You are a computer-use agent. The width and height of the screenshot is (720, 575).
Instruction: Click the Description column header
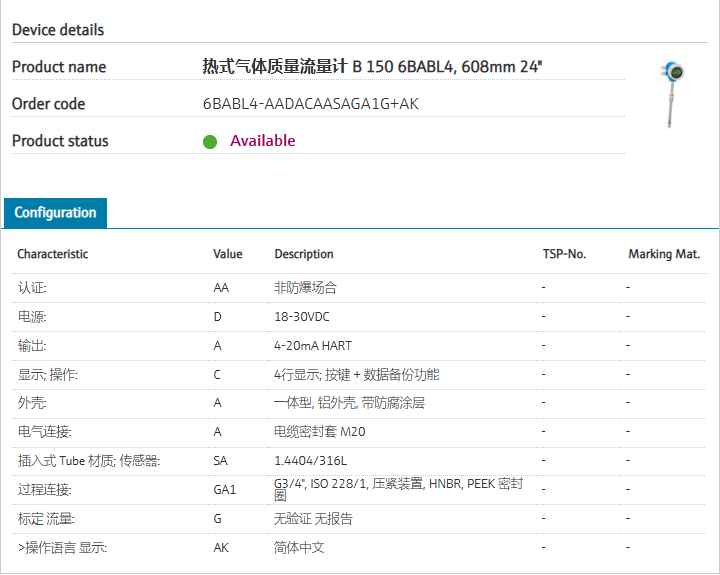click(x=304, y=254)
